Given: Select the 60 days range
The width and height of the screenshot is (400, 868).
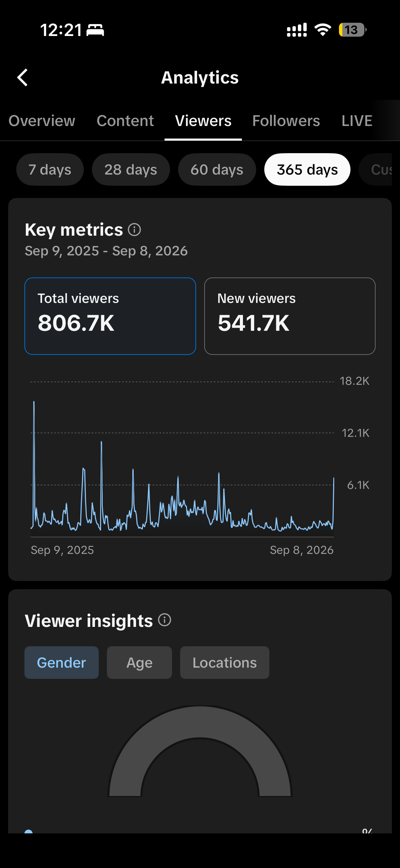Looking at the screenshot, I should pos(217,169).
